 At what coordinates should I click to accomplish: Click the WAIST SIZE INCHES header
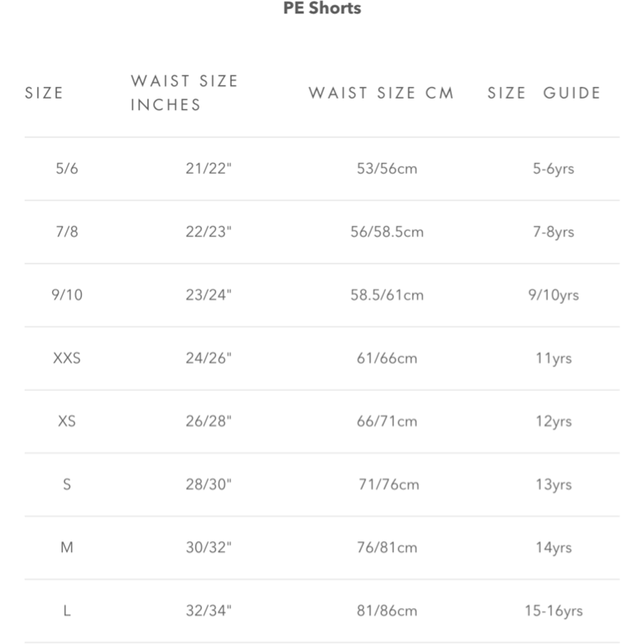click(x=185, y=93)
